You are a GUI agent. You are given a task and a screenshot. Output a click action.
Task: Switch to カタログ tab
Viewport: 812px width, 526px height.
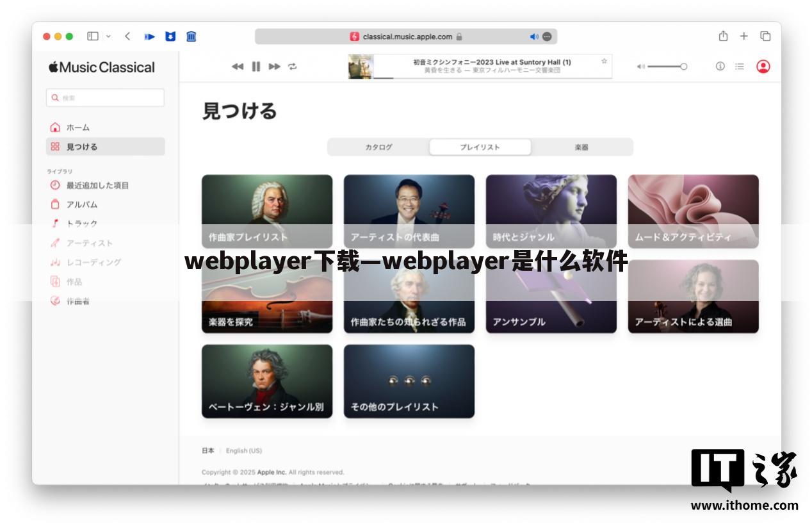point(378,147)
